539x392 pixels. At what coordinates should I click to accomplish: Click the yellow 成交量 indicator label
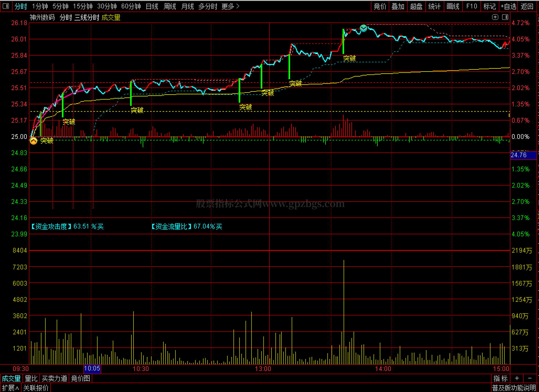(111, 18)
